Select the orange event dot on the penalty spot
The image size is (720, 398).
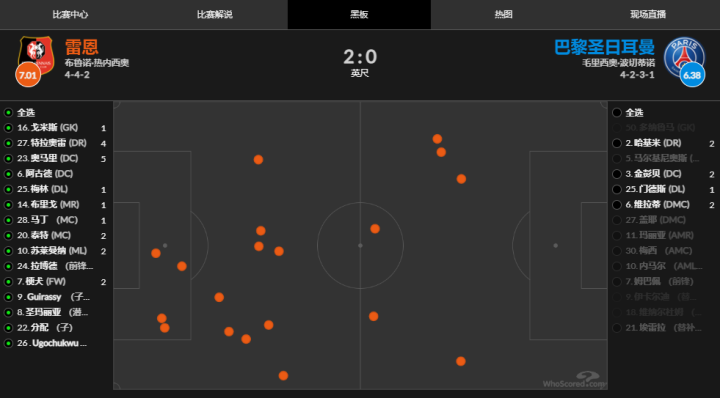[156, 253]
